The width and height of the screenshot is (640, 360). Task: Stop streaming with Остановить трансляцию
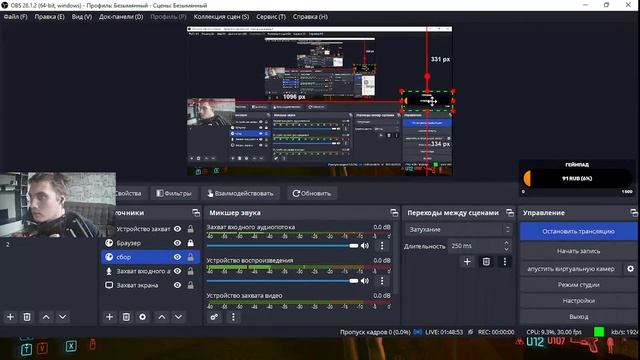coord(578,231)
